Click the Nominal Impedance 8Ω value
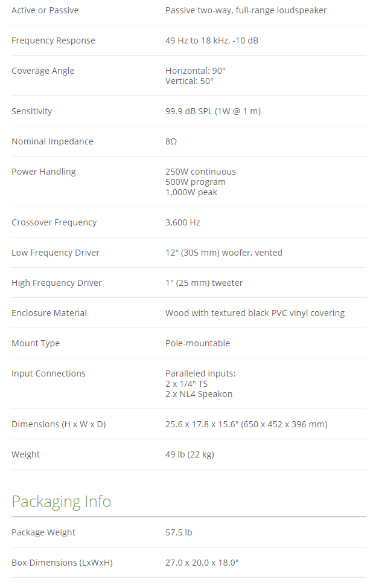The width and height of the screenshot is (370, 588). click(171, 141)
